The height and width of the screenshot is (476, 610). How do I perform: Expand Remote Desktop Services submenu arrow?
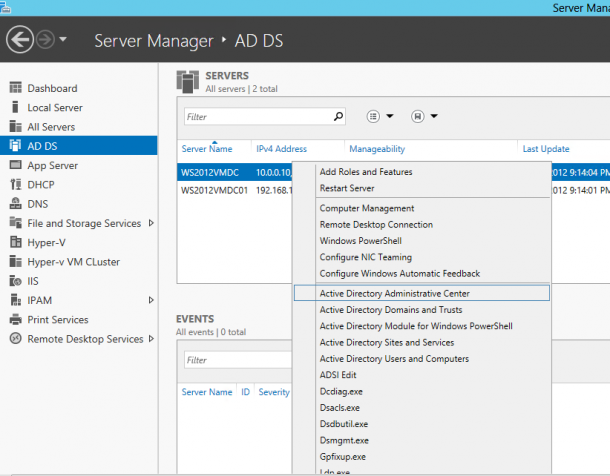[151, 338]
